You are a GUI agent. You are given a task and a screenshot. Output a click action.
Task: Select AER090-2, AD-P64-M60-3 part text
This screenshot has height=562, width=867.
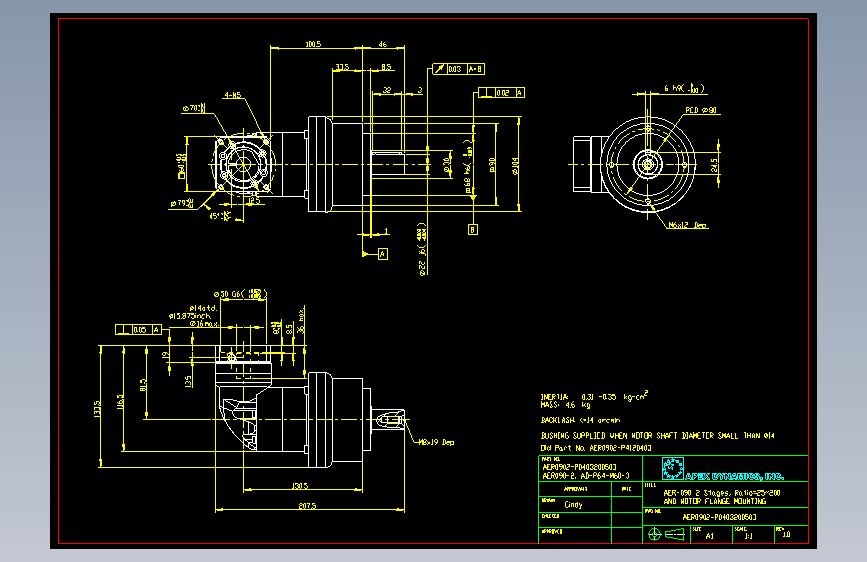tap(586, 476)
